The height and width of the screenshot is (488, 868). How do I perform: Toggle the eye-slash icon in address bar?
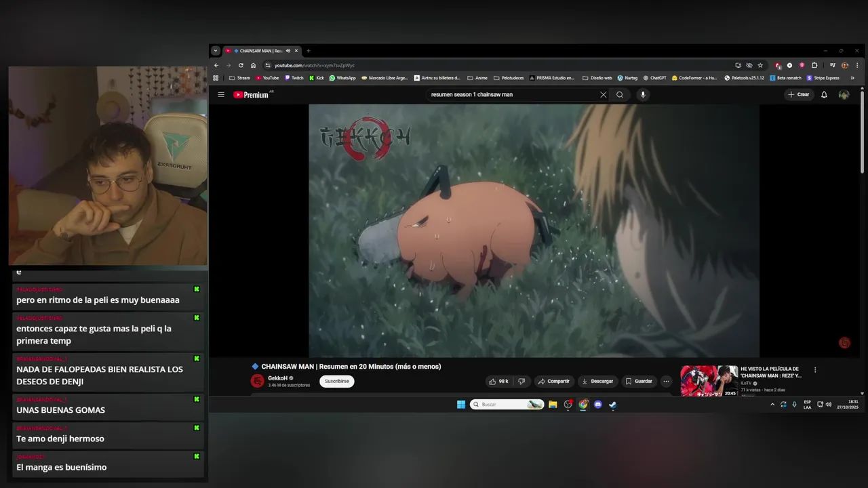749,66
